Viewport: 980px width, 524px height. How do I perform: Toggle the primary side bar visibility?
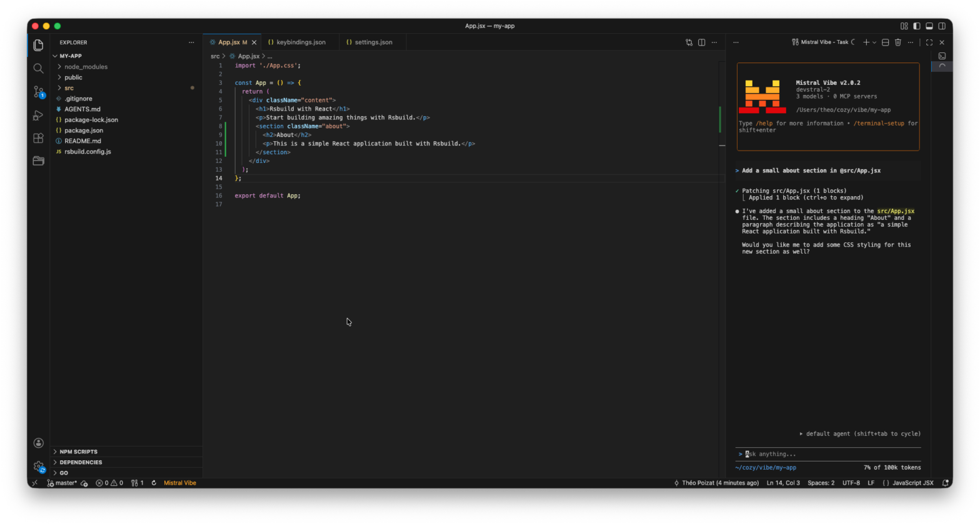[916, 26]
